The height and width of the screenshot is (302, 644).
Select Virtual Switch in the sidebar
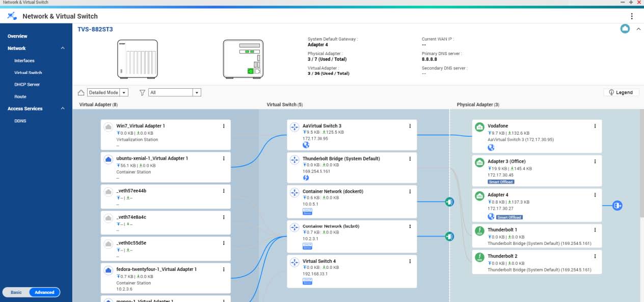[x=28, y=73]
